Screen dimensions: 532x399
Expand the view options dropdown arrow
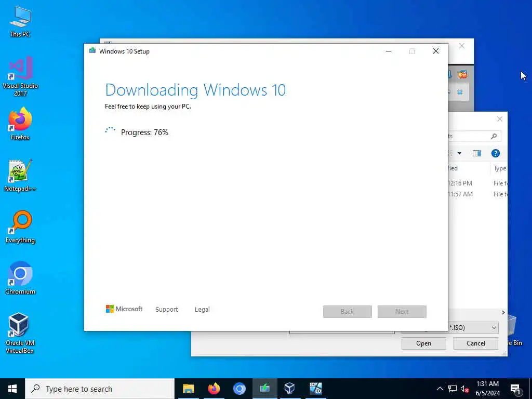pos(459,153)
